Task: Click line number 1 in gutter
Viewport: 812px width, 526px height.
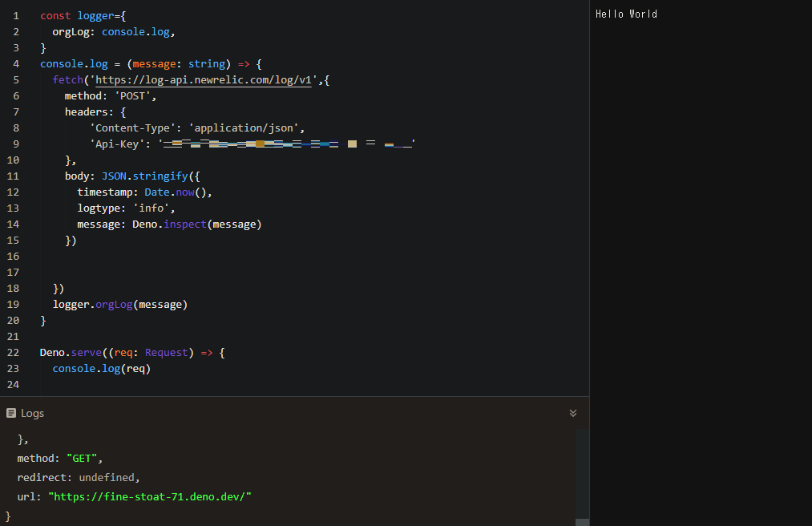Action: (x=16, y=16)
